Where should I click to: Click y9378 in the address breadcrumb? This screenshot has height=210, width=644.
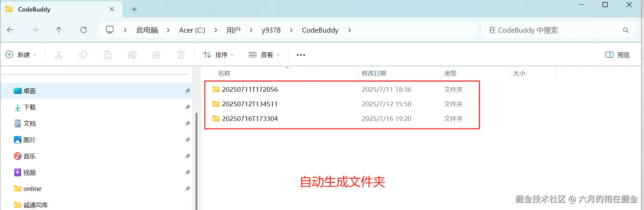271,30
